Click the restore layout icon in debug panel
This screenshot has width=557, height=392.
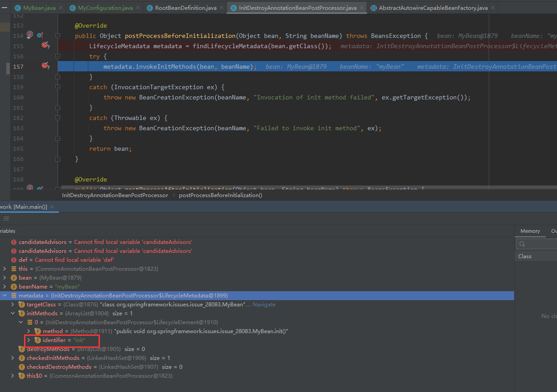click(6, 219)
